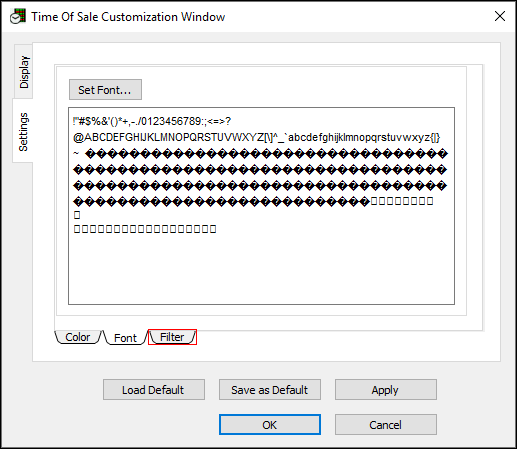517x449 pixels.
Task: Click the last row of empty box glyphs
Action: click(145, 229)
